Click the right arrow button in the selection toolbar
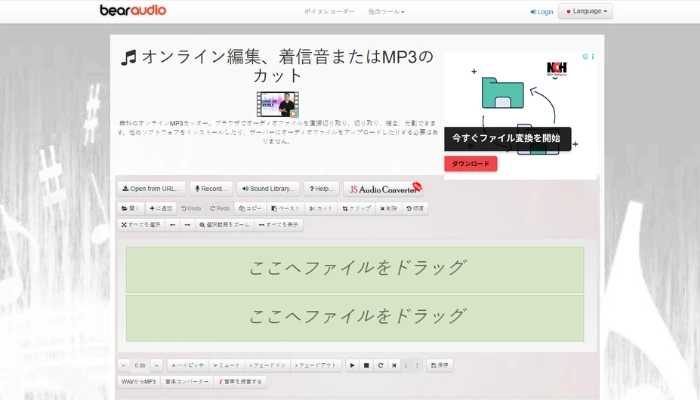Image resolution: width=700 pixels, height=400 pixels. pyautogui.click(x=188, y=225)
